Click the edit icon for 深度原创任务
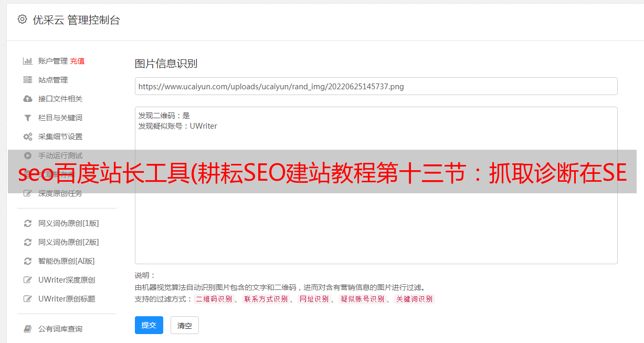The image size is (644, 343). click(x=28, y=193)
